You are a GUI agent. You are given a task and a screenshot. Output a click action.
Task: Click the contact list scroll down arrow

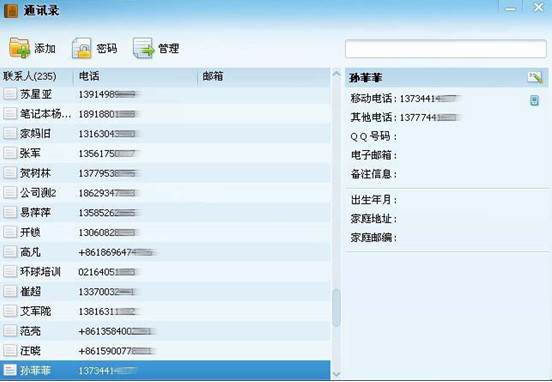(337, 374)
